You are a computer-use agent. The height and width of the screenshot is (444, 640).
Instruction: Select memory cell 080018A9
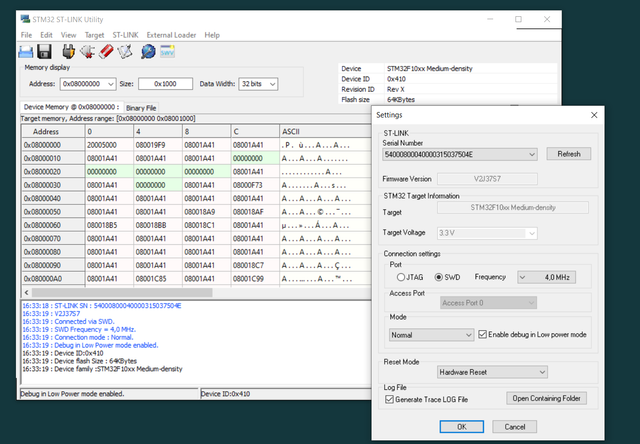206,212
